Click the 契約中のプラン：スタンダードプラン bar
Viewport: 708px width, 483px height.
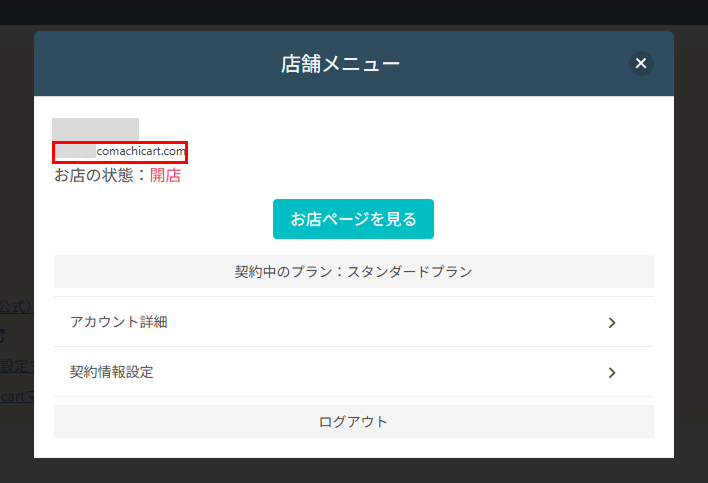click(x=353, y=271)
